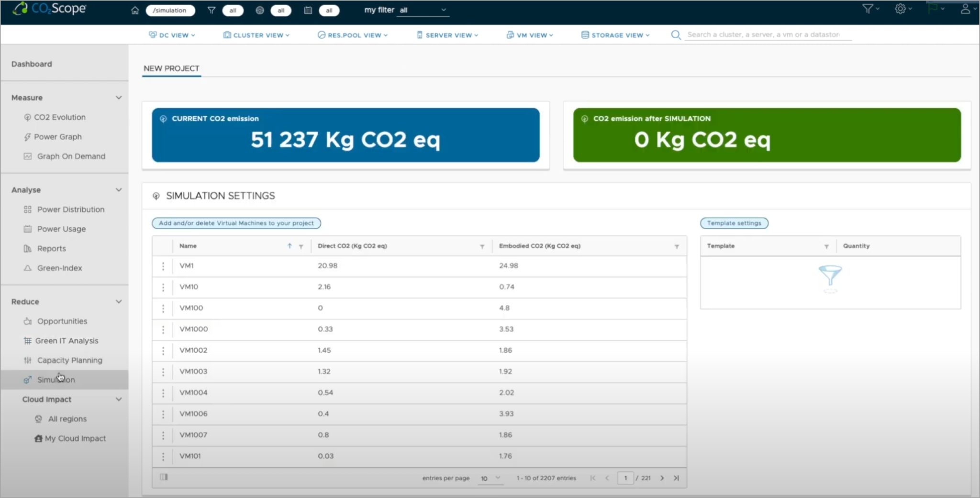Go to the last page of VM entries
This screenshot has height=498, width=980.
coord(677,477)
